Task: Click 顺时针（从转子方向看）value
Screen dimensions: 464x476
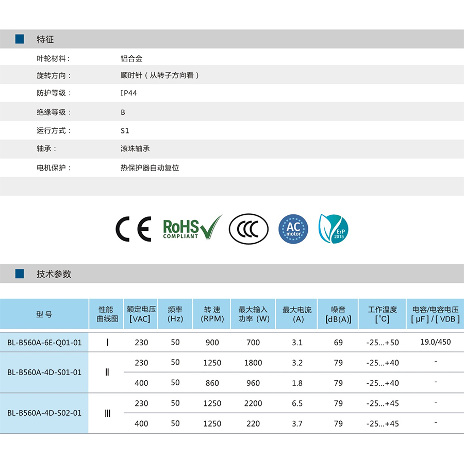Action: (160, 75)
